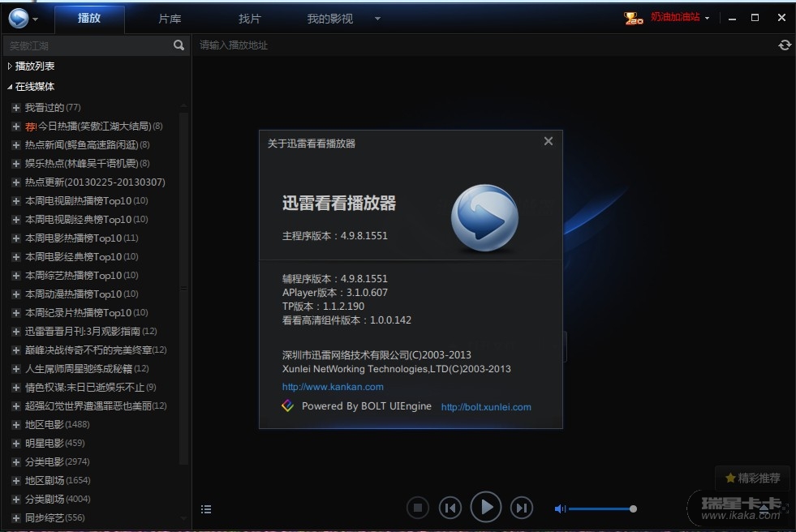
Task: Switch to the 播放 tab
Action: tap(88, 19)
